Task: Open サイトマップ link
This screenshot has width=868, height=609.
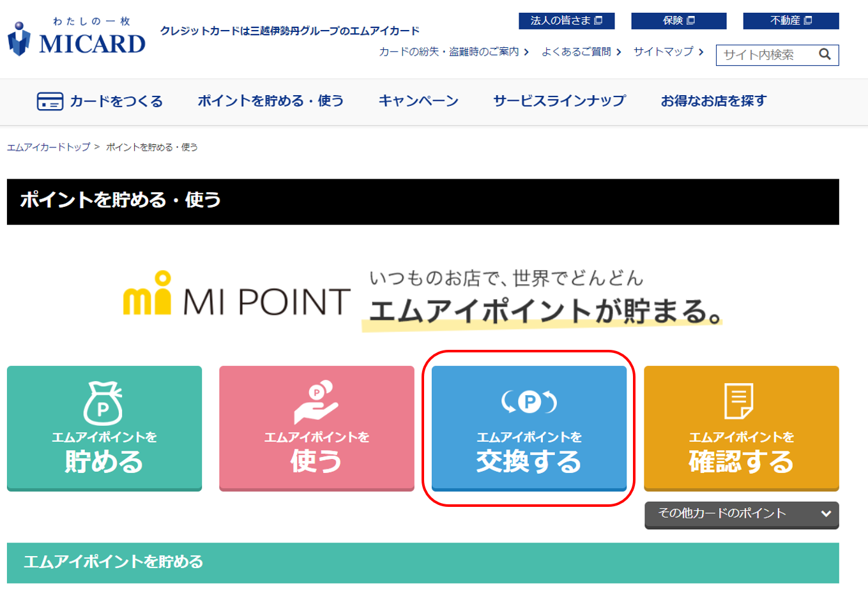Action: 669,52
